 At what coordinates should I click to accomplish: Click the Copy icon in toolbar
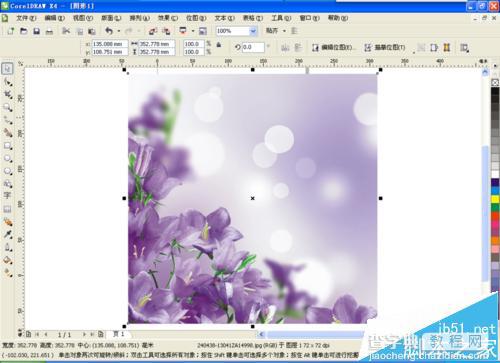click(80, 31)
